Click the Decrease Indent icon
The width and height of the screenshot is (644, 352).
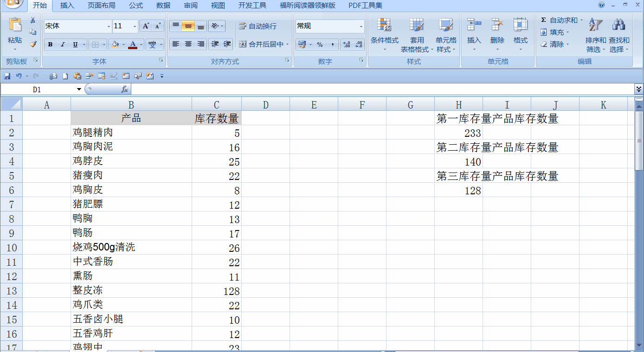[x=215, y=44]
